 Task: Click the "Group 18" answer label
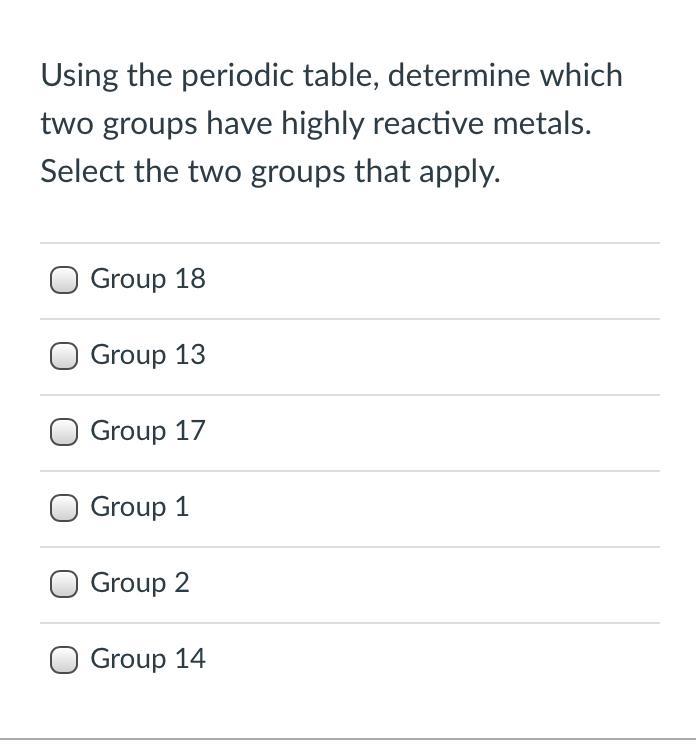tap(148, 279)
